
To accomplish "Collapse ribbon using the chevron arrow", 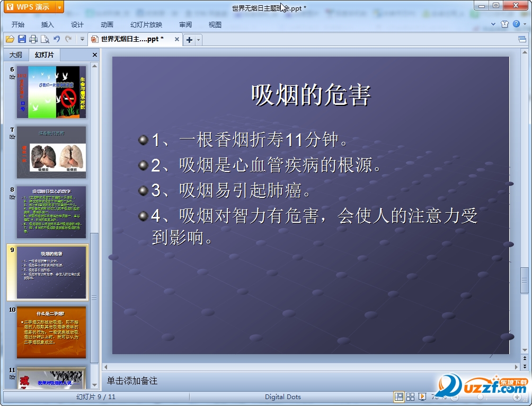I will [x=493, y=24].
